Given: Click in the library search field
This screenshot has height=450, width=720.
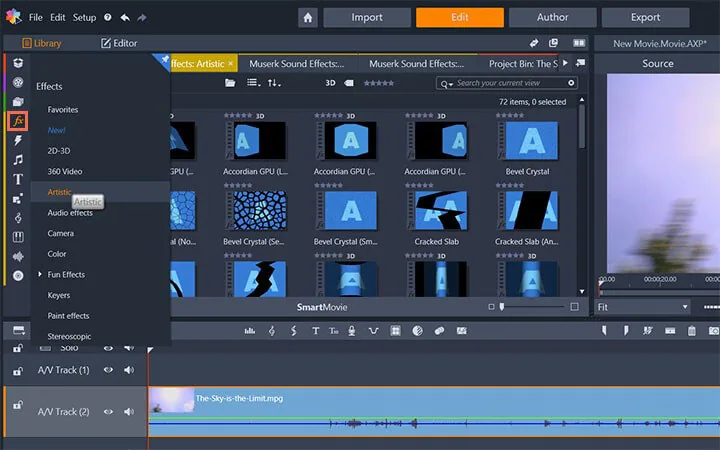Looking at the screenshot, I should (x=506, y=83).
